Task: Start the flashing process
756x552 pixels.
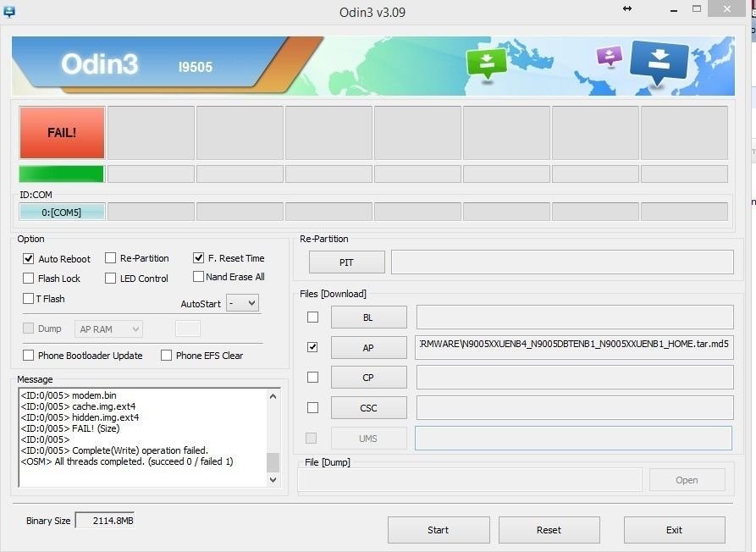Action: 439,530
